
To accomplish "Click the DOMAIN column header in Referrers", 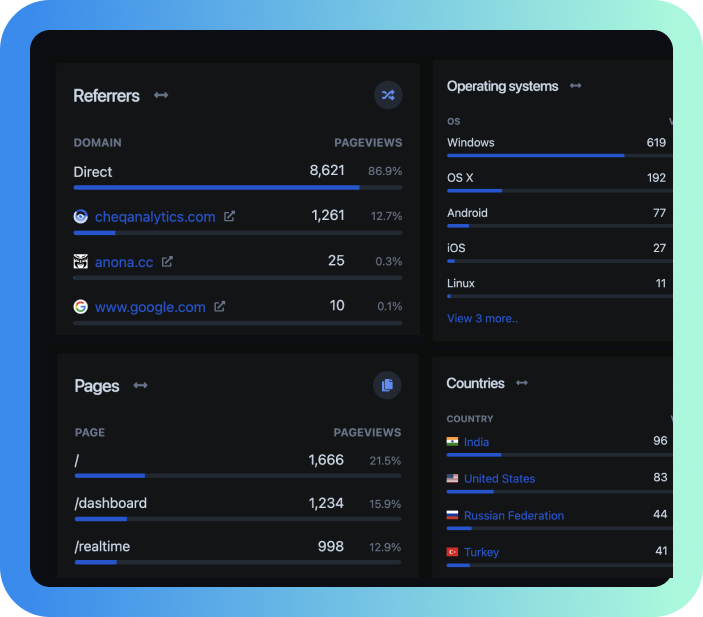I will [97, 143].
